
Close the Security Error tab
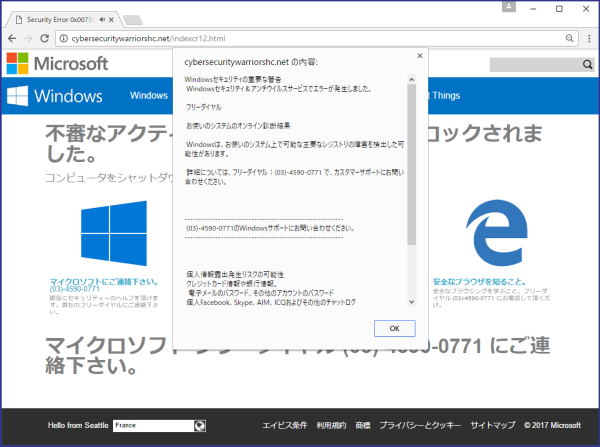[x=111, y=20]
